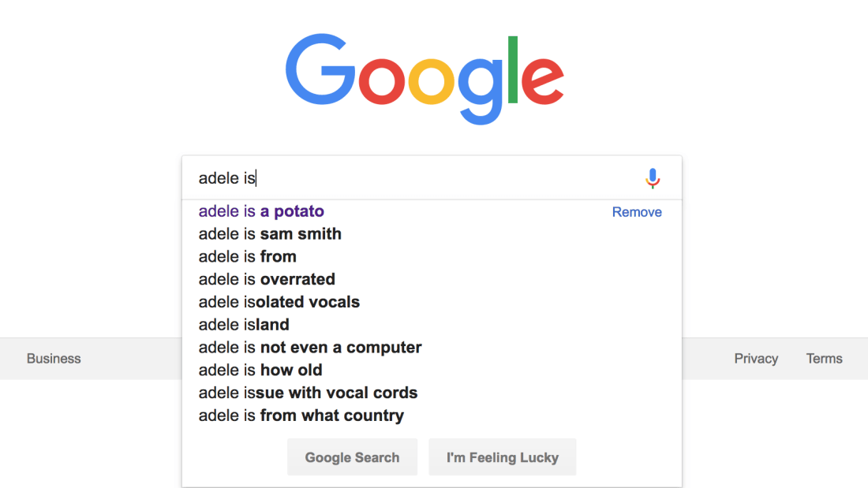The image size is (868, 488).
Task: Open the Privacy footer link
Action: 756,359
